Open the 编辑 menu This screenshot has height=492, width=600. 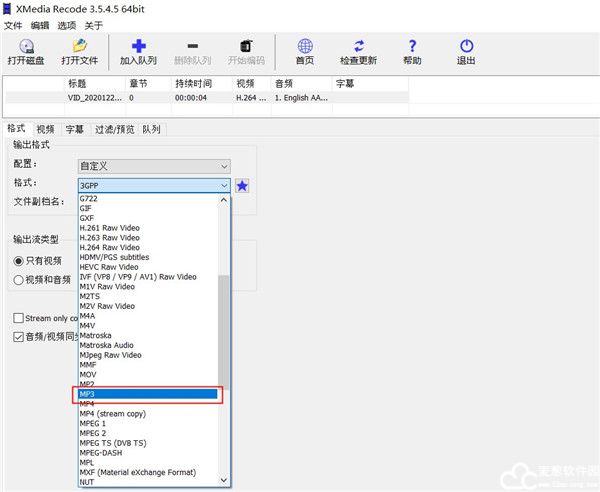coord(40,26)
